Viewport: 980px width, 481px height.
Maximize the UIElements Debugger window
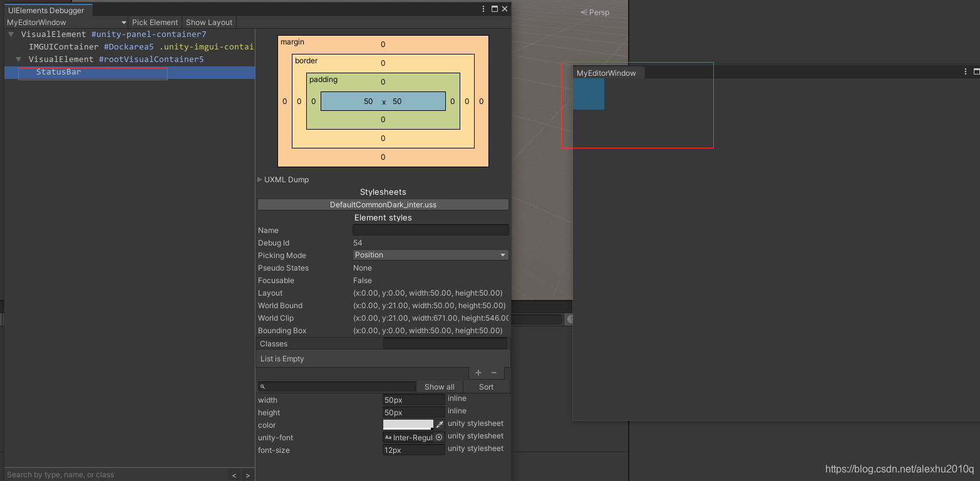[x=495, y=9]
